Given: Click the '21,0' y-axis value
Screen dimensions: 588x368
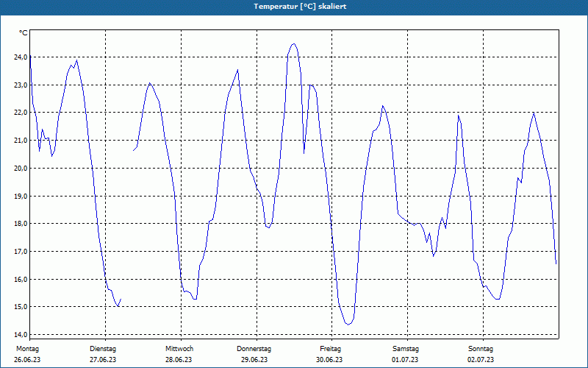Looking at the screenshot, I should pos(21,141).
